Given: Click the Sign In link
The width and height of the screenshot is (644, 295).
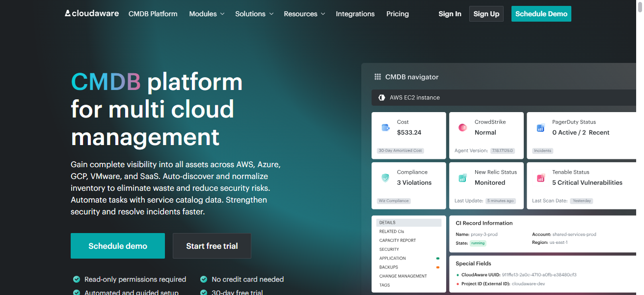Looking at the screenshot, I should point(450,14).
